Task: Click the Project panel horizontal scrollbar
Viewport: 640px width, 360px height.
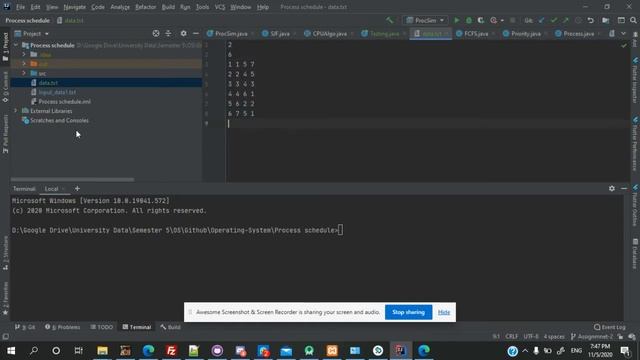Action: tap(72, 179)
